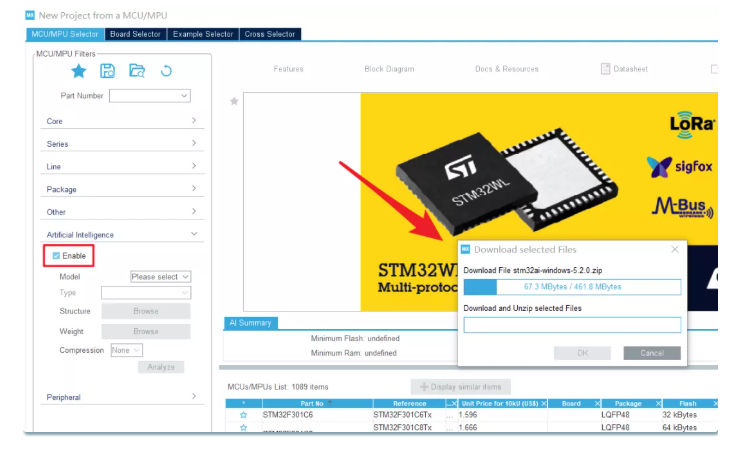Close the Download selected Files dialog

(x=675, y=249)
